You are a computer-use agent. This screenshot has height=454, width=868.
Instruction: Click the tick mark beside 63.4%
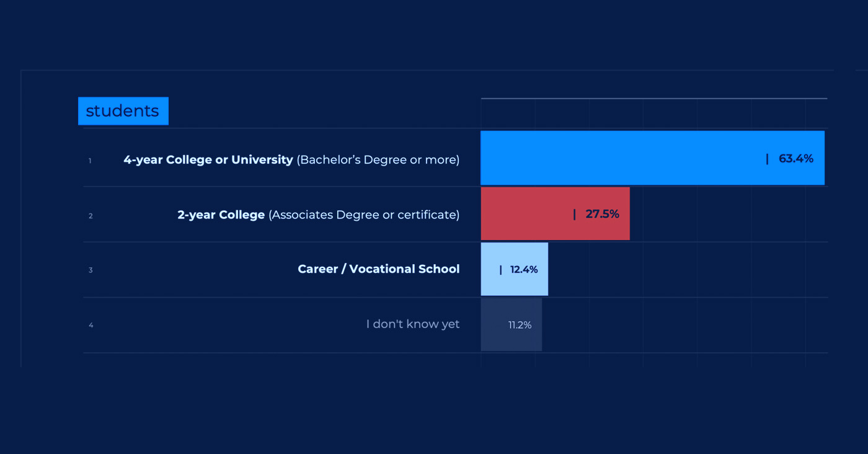pyautogui.click(x=767, y=159)
